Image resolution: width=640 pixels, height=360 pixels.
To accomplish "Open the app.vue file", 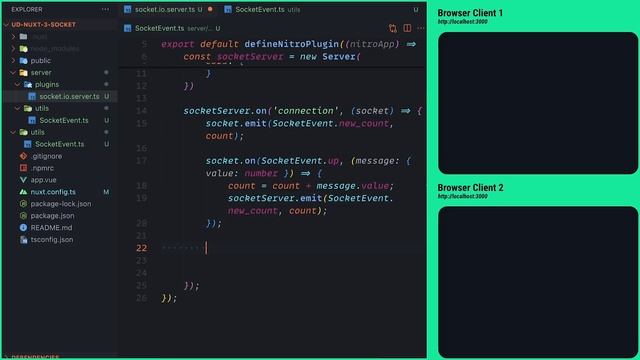I will pyautogui.click(x=43, y=180).
